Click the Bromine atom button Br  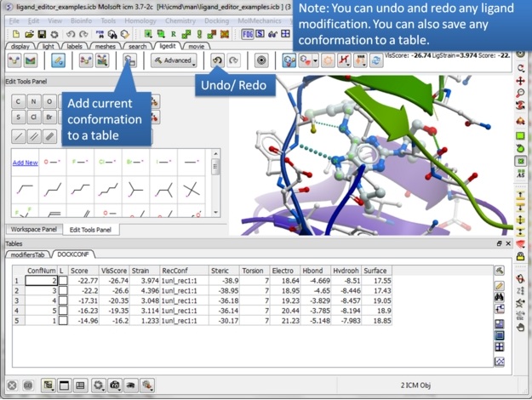coord(51,117)
